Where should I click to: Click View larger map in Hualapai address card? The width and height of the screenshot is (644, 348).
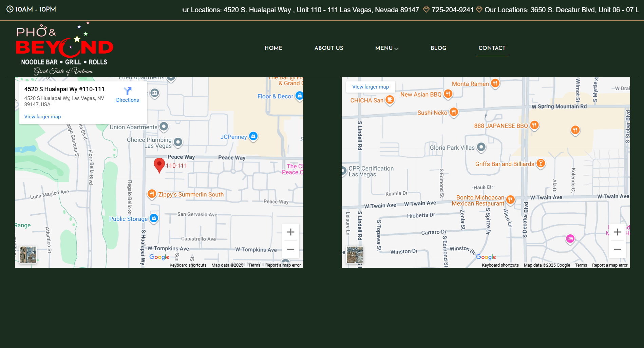42,117
